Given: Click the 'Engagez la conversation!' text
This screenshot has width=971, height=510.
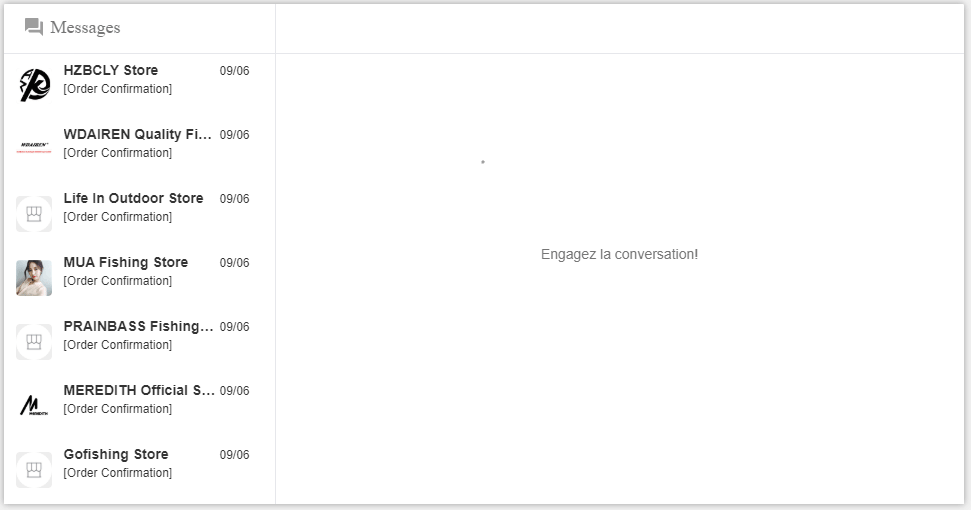Looking at the screenshot, I should point(619,254).
